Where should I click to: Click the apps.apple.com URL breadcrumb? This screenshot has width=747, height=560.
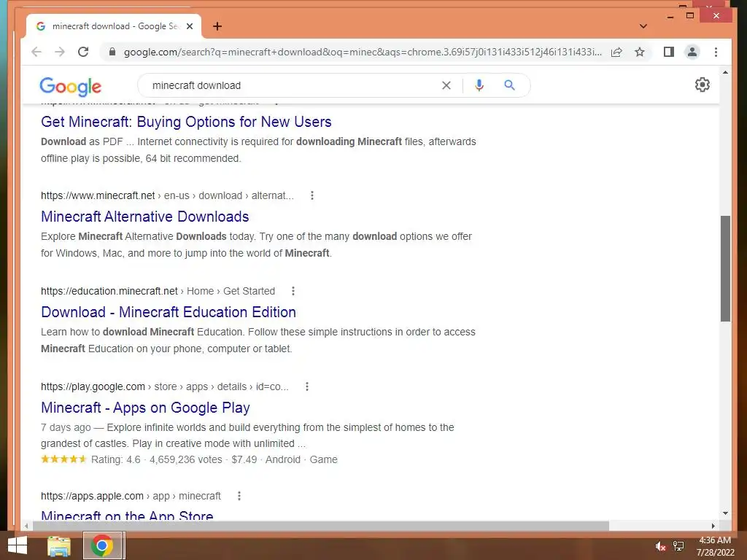pos(131,496)
